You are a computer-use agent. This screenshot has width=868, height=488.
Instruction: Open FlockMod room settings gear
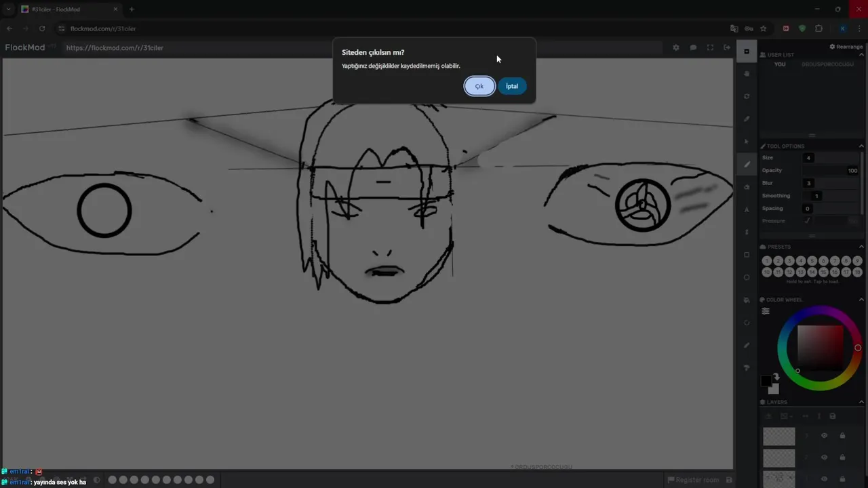tap(675, 47)
